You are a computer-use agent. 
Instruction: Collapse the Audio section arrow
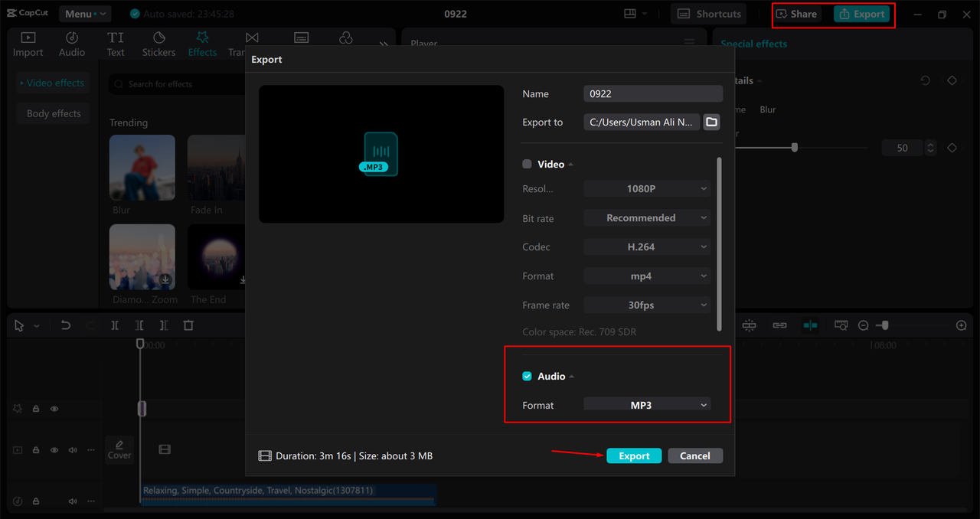pos(572,377)
